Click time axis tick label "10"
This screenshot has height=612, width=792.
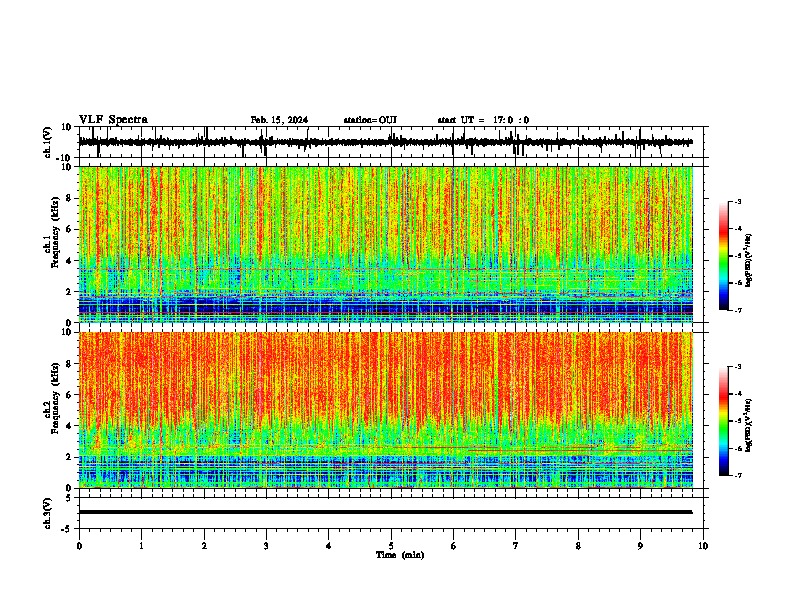tap(703, 546)
